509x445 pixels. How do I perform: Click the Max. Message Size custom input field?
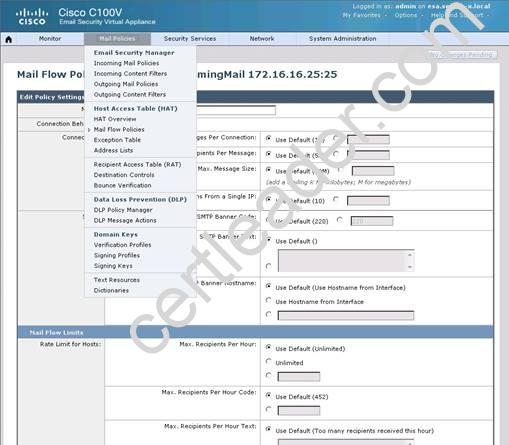pos(373,171)
